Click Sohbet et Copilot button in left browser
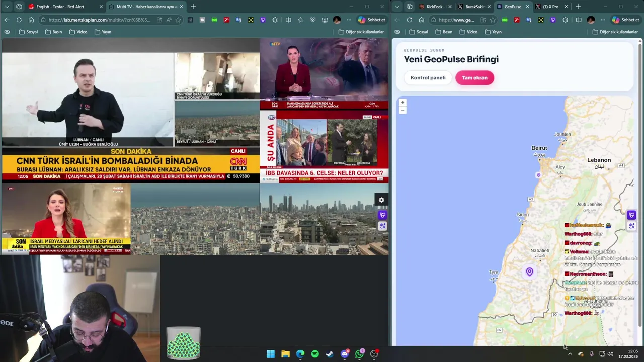The width and height of the screenshot is (644, 362). coord(371,20)
